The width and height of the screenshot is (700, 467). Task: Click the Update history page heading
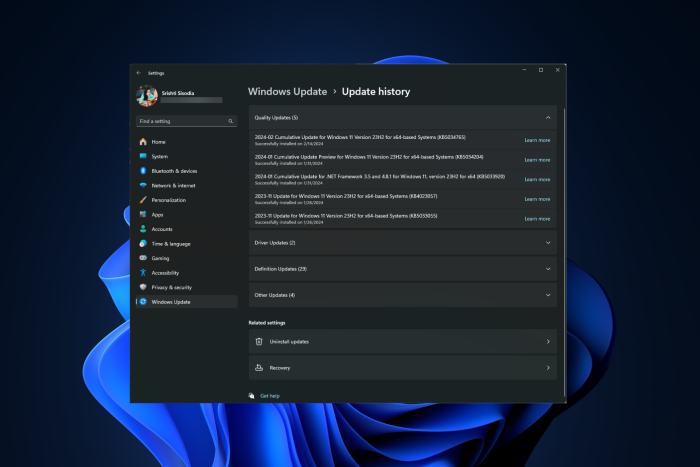pyautogui.click(x=376, y=92)
